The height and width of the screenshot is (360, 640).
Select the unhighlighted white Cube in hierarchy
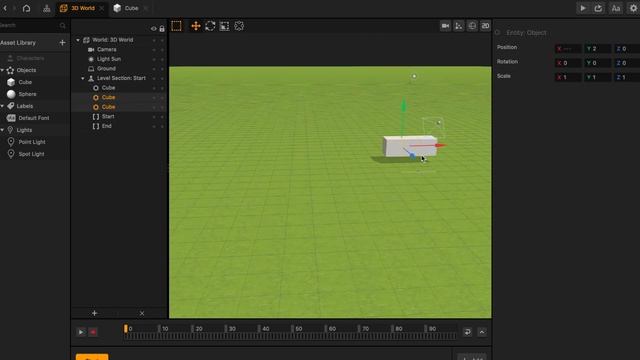(x=108, y=88)
